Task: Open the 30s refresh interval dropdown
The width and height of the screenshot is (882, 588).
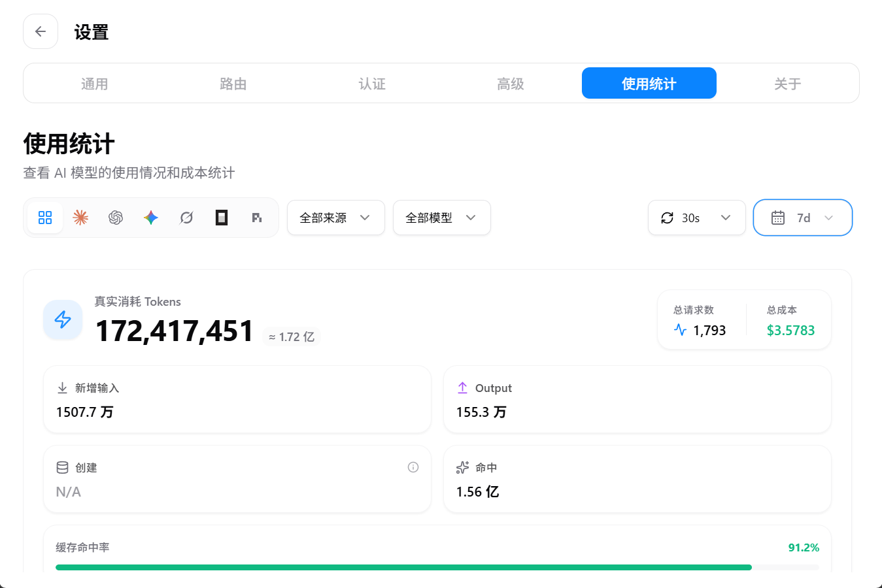Action: click(697, 218)
